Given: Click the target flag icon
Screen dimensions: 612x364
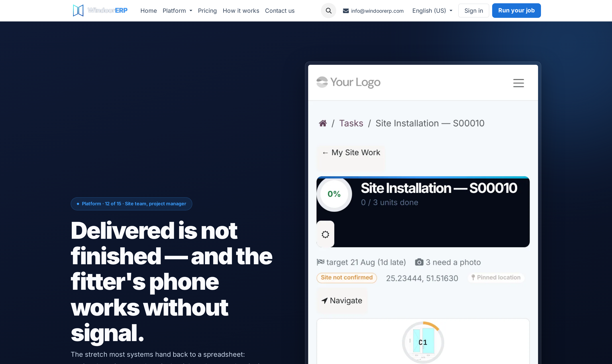Looking at the screenshot, I should click(320, 262).
